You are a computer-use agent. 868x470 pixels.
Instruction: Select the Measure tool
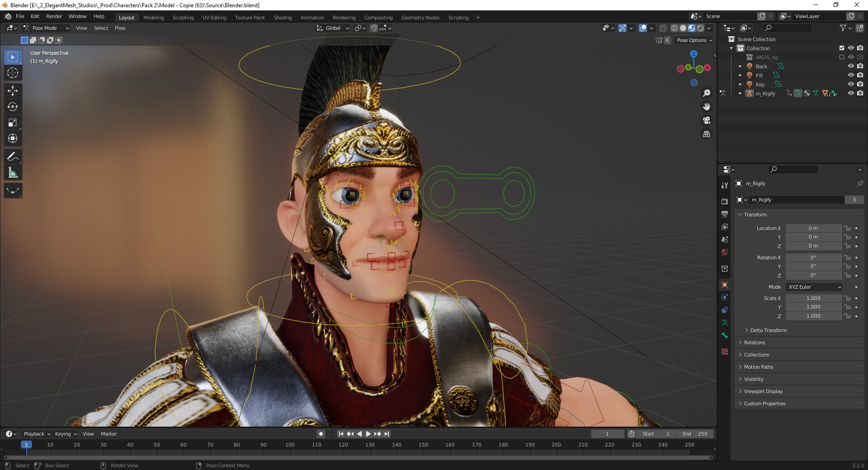coord(13,173)
